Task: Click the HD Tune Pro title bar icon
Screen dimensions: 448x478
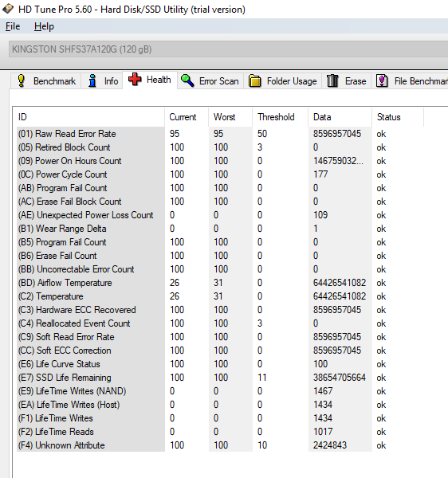Action: point(8,9)
